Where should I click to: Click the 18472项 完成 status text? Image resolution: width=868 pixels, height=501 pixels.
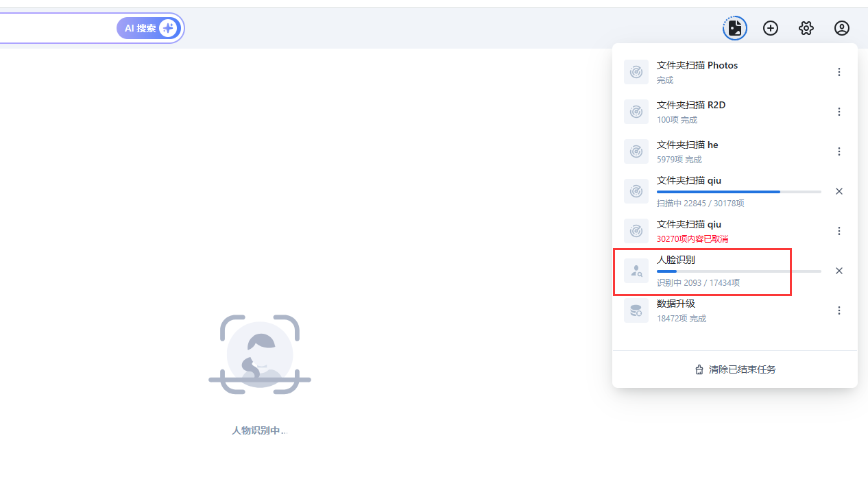coord(682,319)
